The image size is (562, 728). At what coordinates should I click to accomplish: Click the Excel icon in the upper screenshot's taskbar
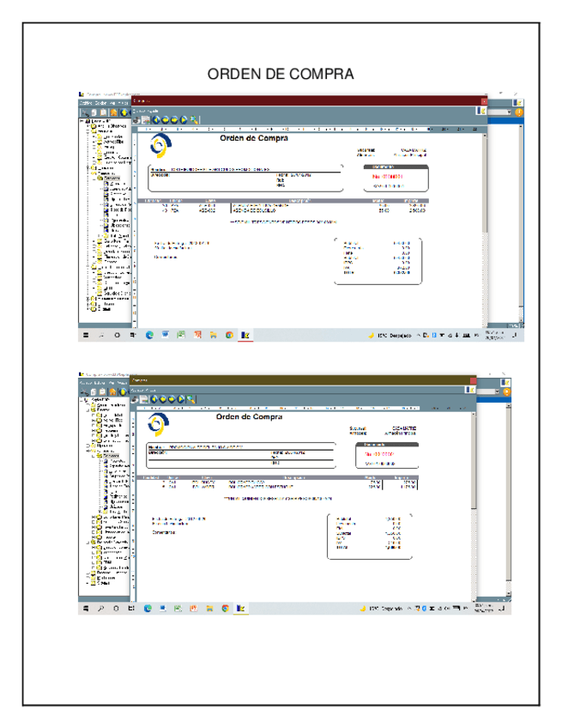[x=181, y=335]
